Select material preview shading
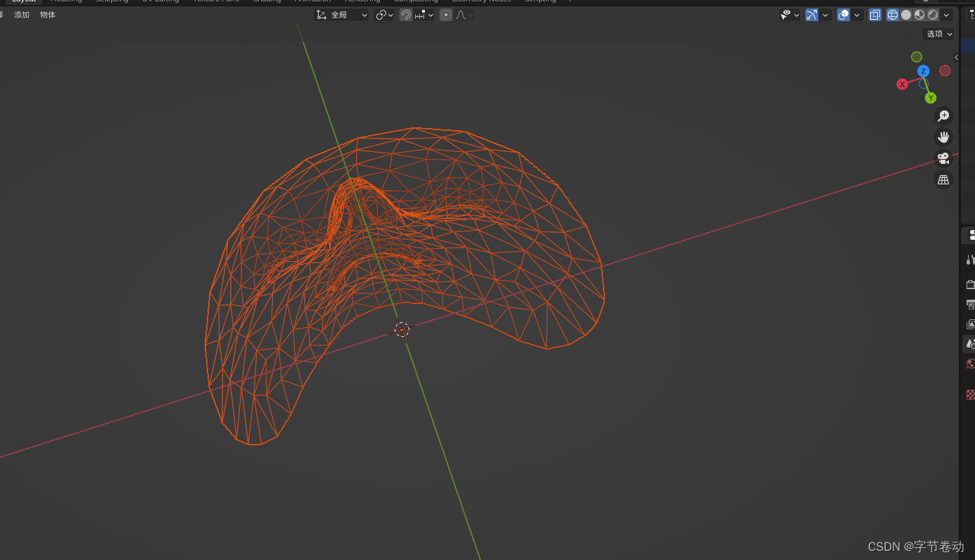The image size is (975, 560). [919, 15]
